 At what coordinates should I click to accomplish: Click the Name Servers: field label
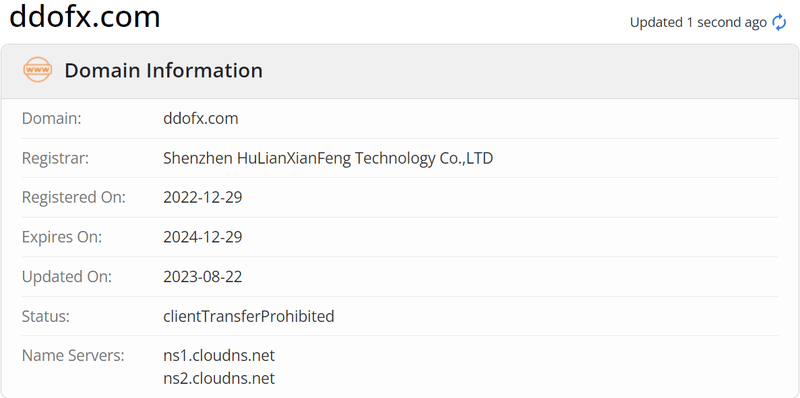click(x=73, y=355)
